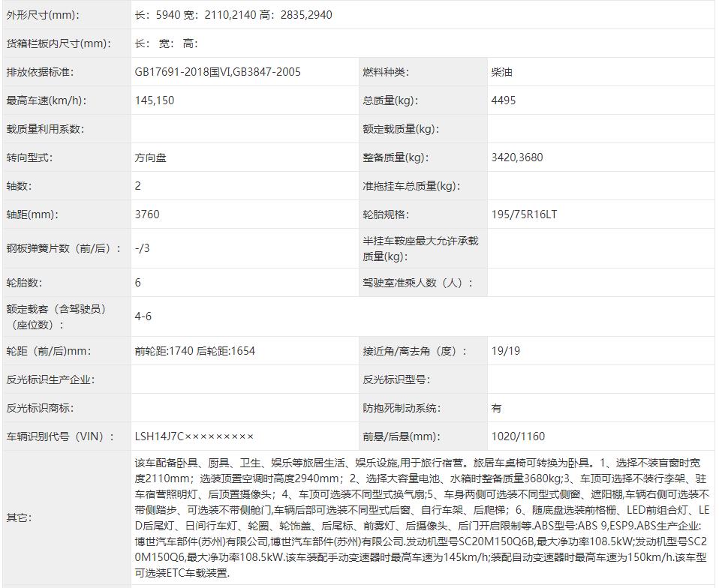719x588 pixels.
Task: Click the 驾驶室准乘人数（人） label
Action: pyautogui.click(x=417, y=283)
